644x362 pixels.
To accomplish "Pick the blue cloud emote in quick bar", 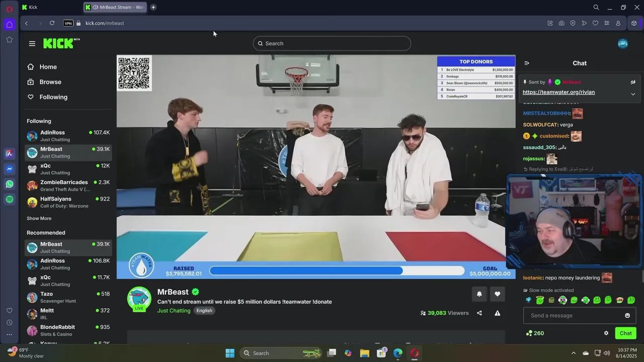I will click(529, 300).
